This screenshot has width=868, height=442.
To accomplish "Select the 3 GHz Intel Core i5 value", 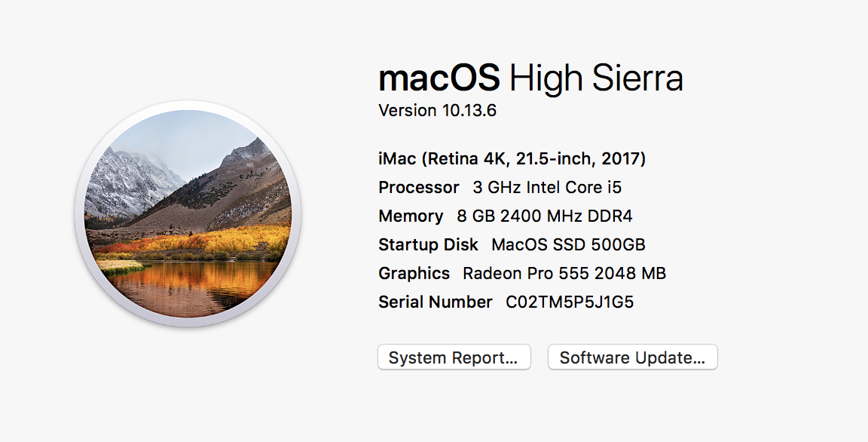I will pyautogui.click(x=547, y=188).
